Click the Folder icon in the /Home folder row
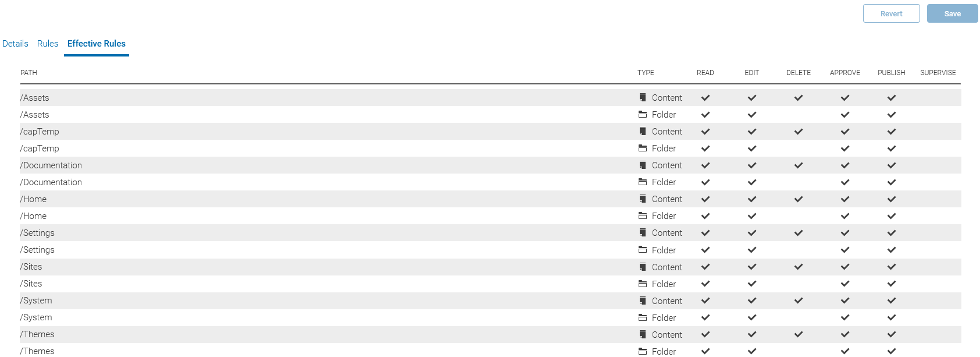The width and height of the screenshot is (980, 357). pos(643,216)
